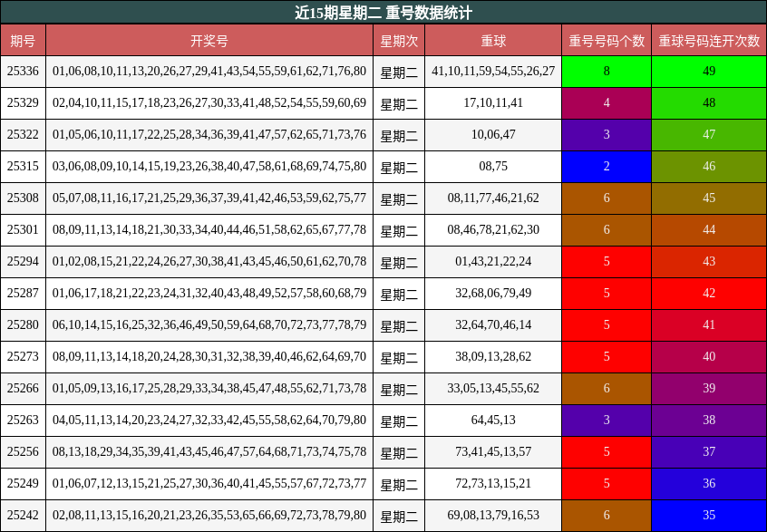Click the magenta cell showing 4

(606, 102)
